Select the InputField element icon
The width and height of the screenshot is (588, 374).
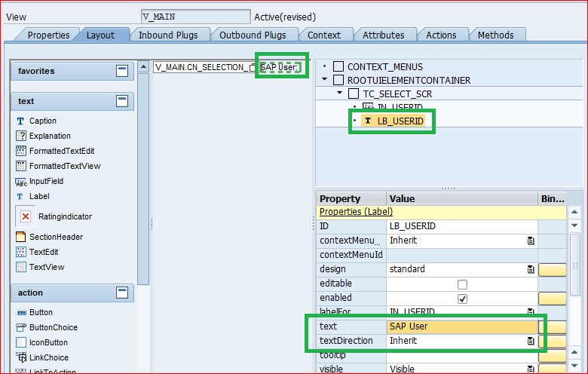21,182
